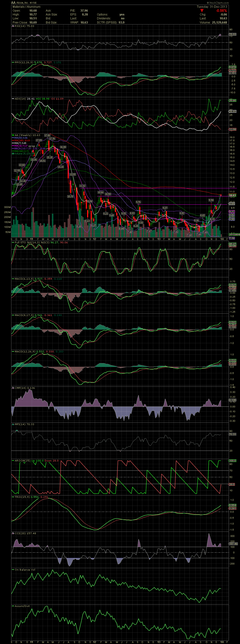Click the PPO 5.878 value tag on right axis
The image size is (240, 644).
pyautogui.click(x=232, y=67)
